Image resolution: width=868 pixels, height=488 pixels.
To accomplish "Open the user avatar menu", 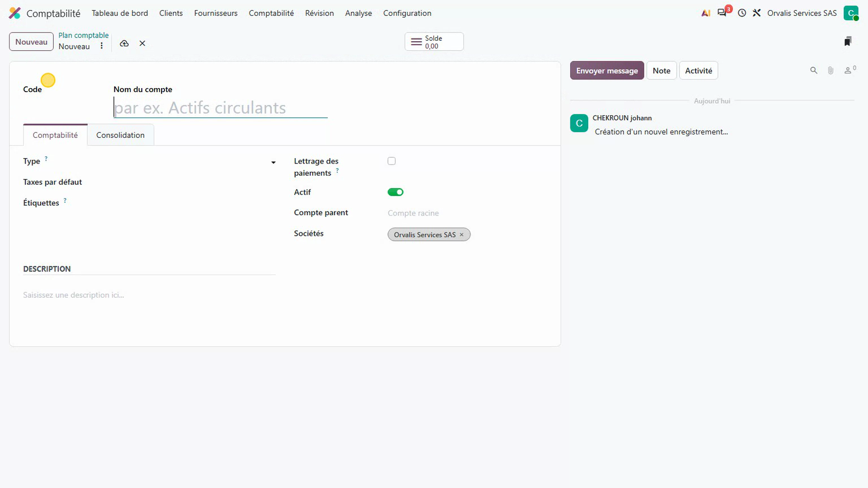I will click(x=851, y=13).
